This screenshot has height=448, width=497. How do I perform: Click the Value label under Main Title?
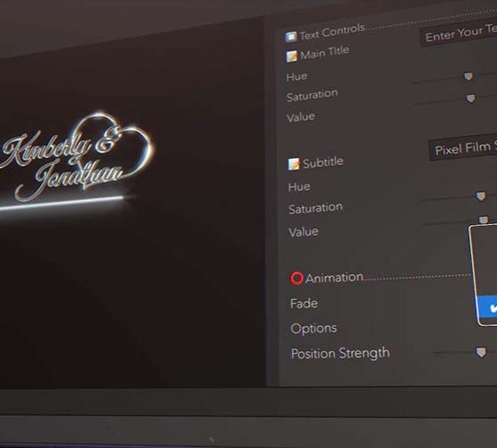[301, 117]
